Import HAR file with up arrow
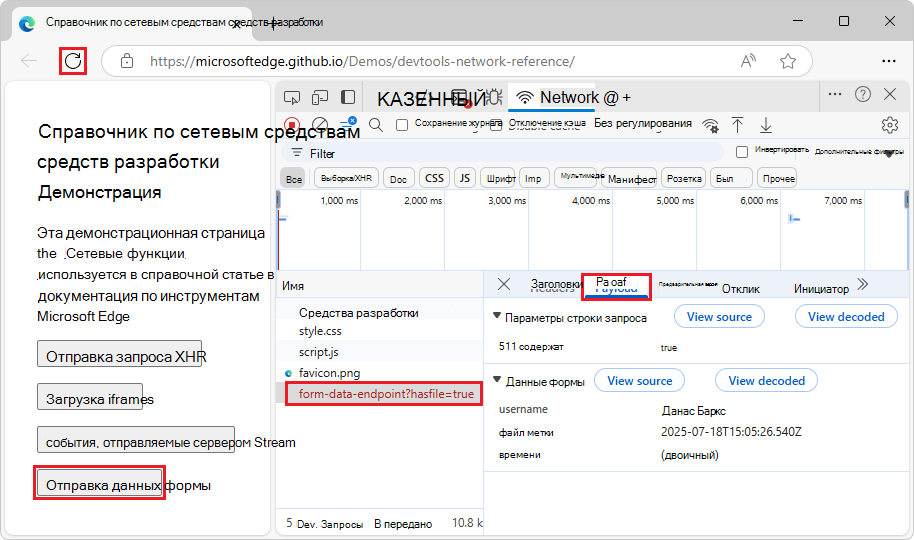Viewport: 914px width, 540px height. tap(737, 125)
